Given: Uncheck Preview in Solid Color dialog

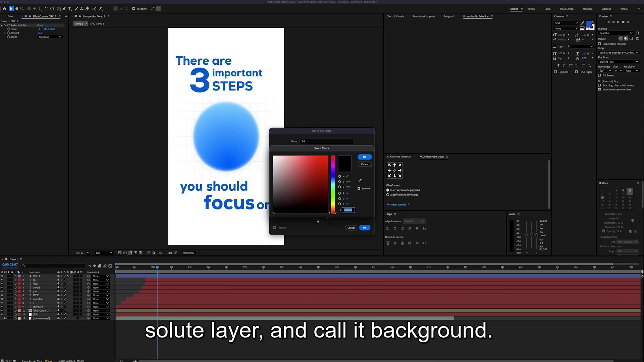Looking at the screenshot, I should (359, 188).
